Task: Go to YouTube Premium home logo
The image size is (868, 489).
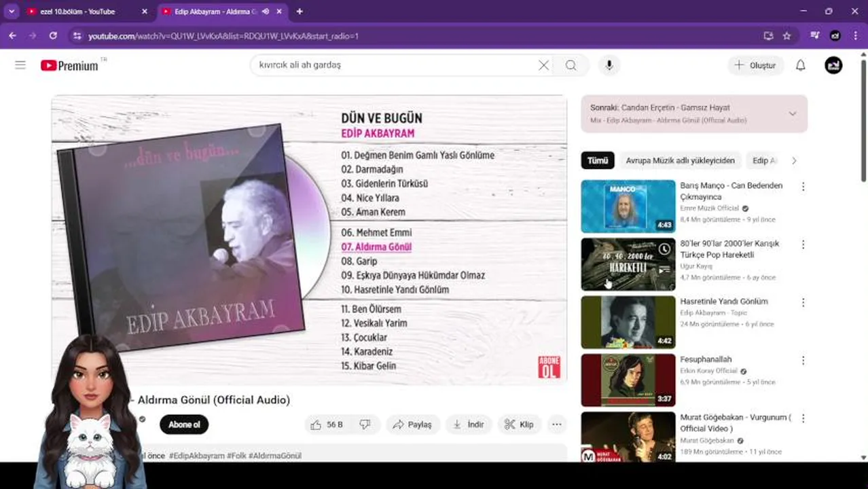Action: click(x=69, y=66)
